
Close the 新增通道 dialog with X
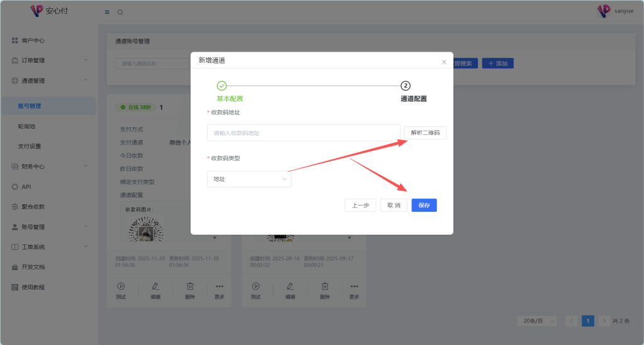click(x=444, y=62)
